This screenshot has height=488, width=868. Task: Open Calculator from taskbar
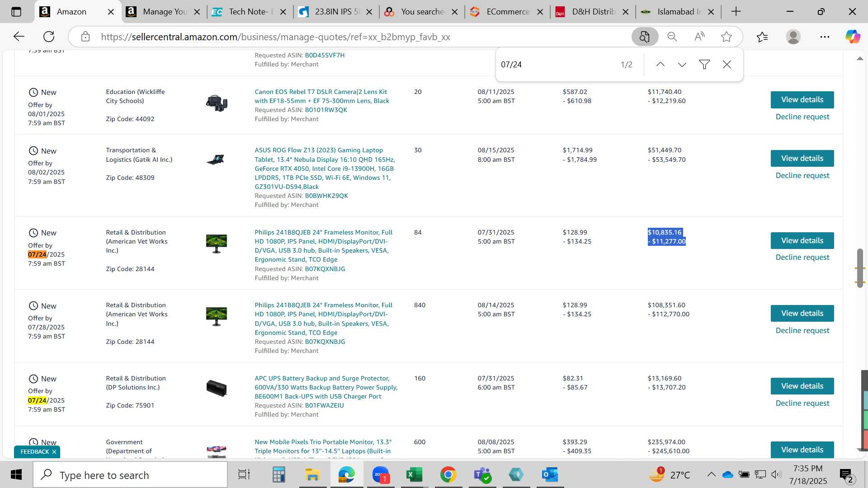point(278,474)
